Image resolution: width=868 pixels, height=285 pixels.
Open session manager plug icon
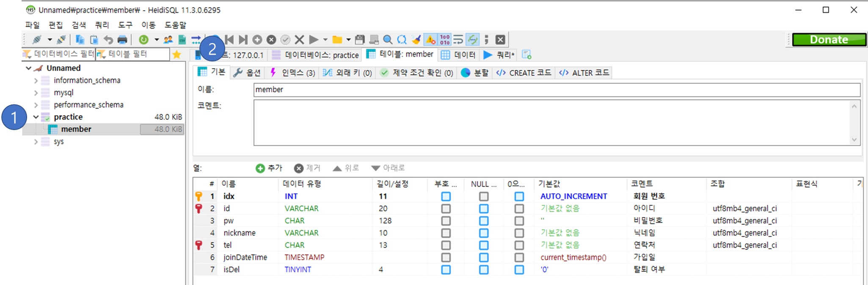pyautogui.click(x=37, y=40)
